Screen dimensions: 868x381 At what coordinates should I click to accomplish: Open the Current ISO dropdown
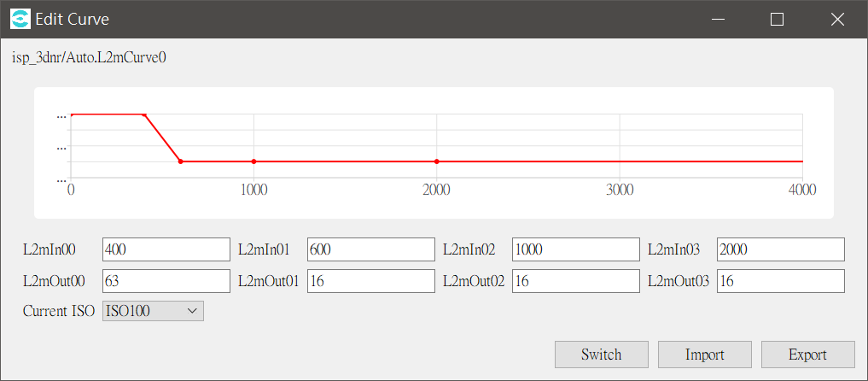pyautogui.click(x=154, y=311)
